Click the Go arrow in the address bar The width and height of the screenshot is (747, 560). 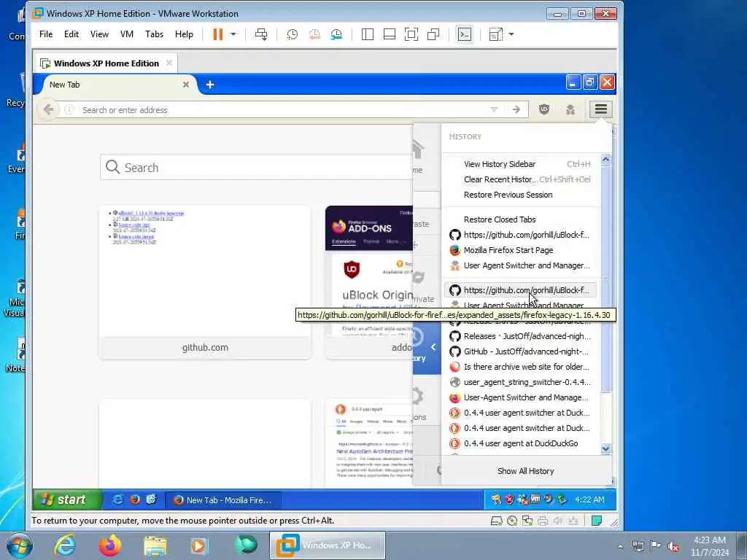(x=516, y=110)
